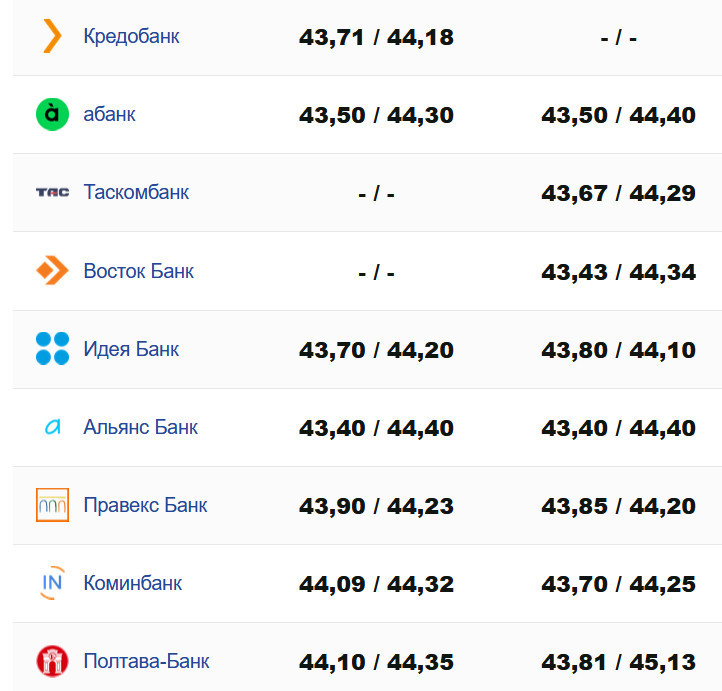This screenshot has height=691, width=722.
Task: Go to the Идея Банк link
Action: tap(132, 349)
